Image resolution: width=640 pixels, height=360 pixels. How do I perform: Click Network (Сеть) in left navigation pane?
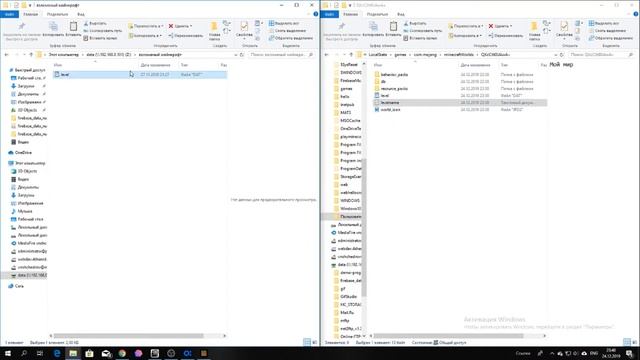point(16,286)
